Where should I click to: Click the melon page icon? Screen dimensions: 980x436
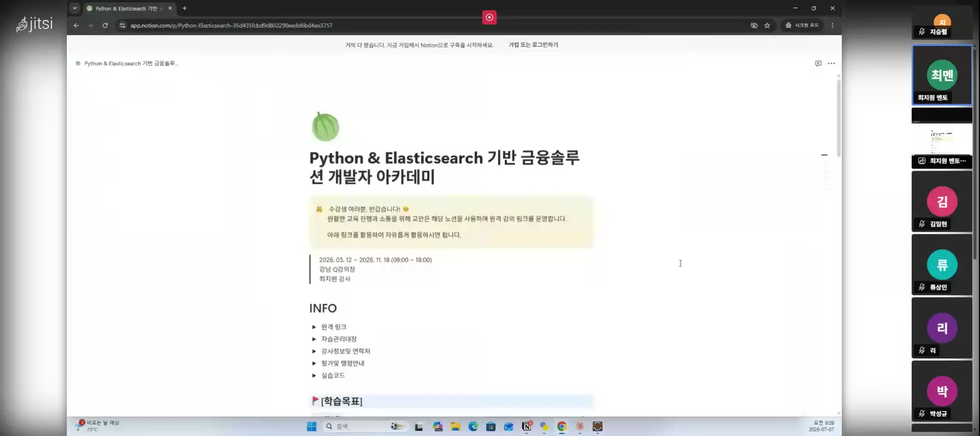click(325, 127)
